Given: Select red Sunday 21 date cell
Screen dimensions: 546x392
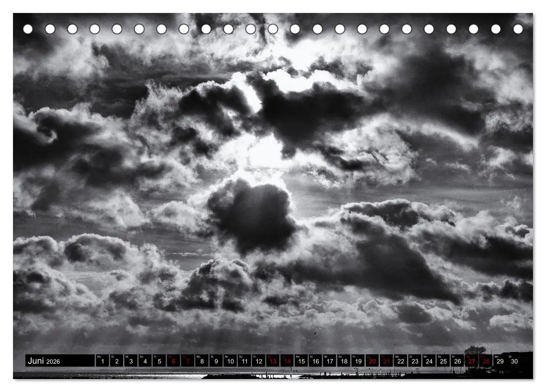Looking at the screenshot, I should click(387, 361).
